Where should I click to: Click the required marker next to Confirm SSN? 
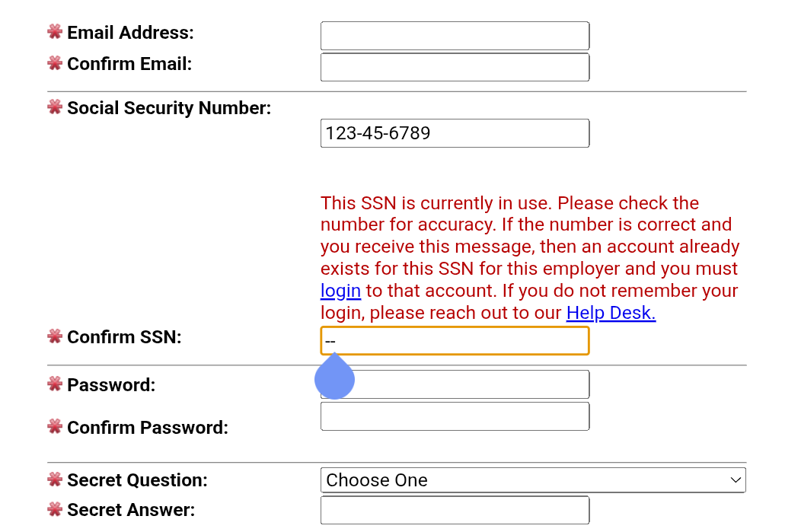(x=55, y=336)
